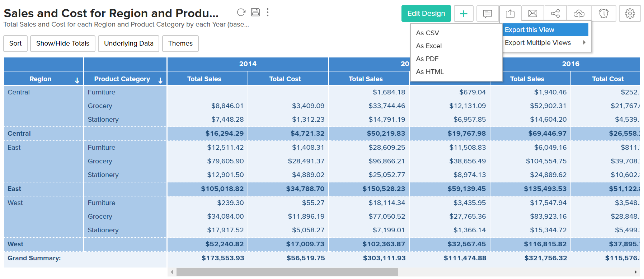Click the refresh icon beside the title
The height and width of the screenshot is (279, 644).
pos(241,13)
